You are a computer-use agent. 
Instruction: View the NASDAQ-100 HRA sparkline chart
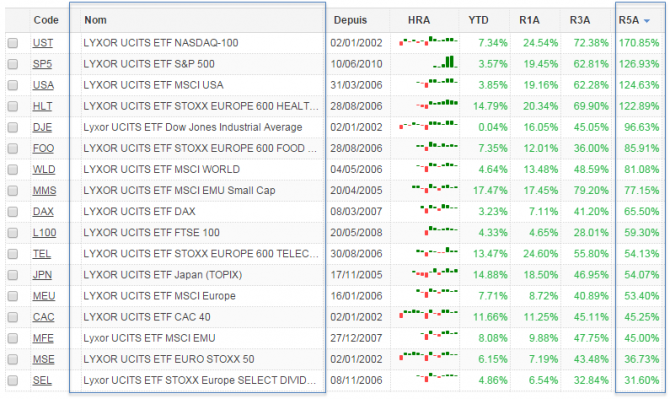tap(428, 41)
